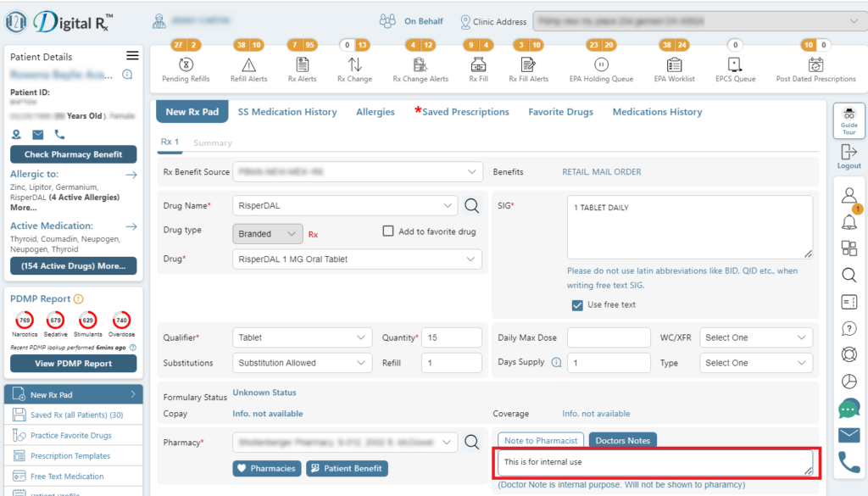The height and width of the screenshot is (496, 868).
Task: Uncheck the Use free text checkbox
Action: [x=577, y=305]
